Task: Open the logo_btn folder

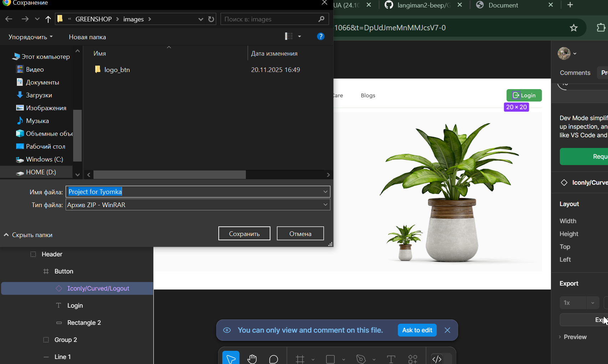Action: pyautogui.click(x=117, y=70)
